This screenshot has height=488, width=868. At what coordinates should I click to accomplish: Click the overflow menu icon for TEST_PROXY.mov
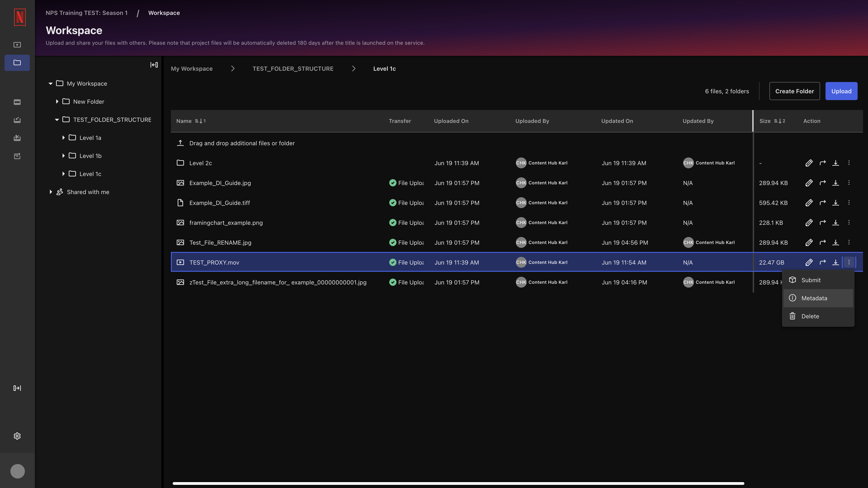click(x=849, y=262)
